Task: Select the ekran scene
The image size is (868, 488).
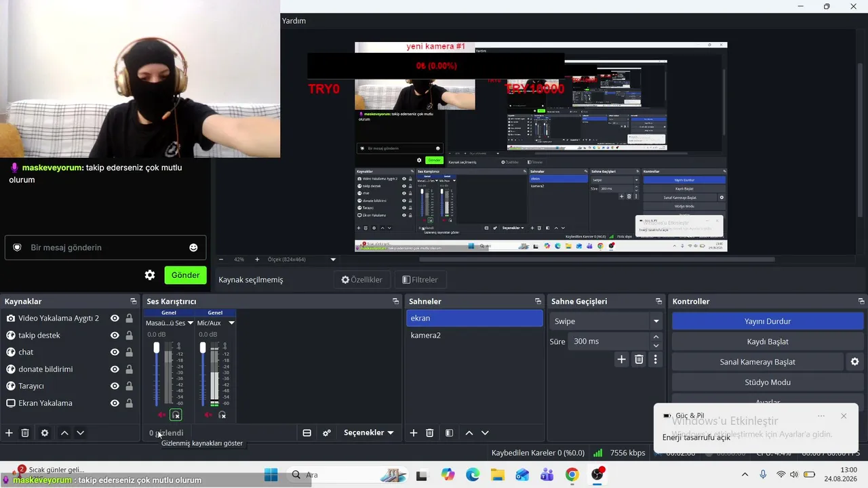Action: (475, 319)
